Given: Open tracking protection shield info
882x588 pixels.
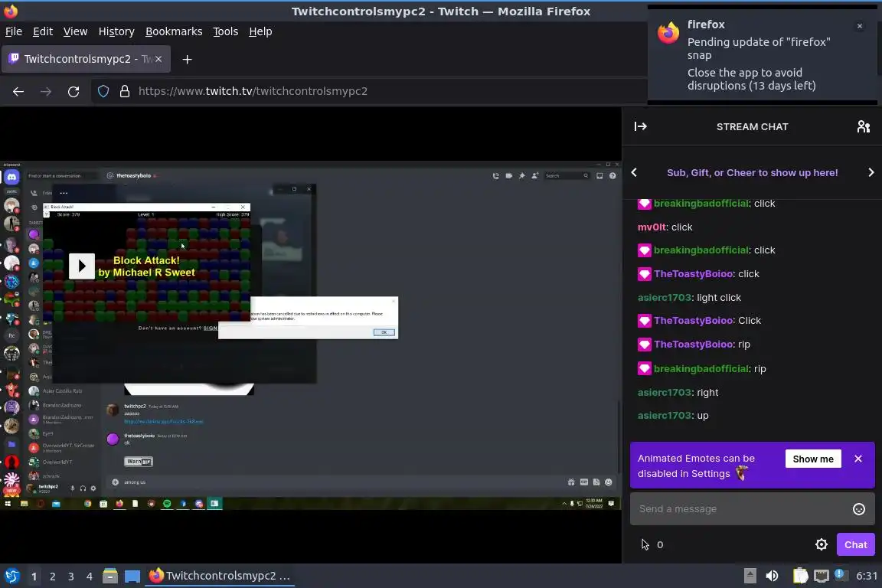Looking at the screenshot, I should pyautogui.click(x=103, y=91).
